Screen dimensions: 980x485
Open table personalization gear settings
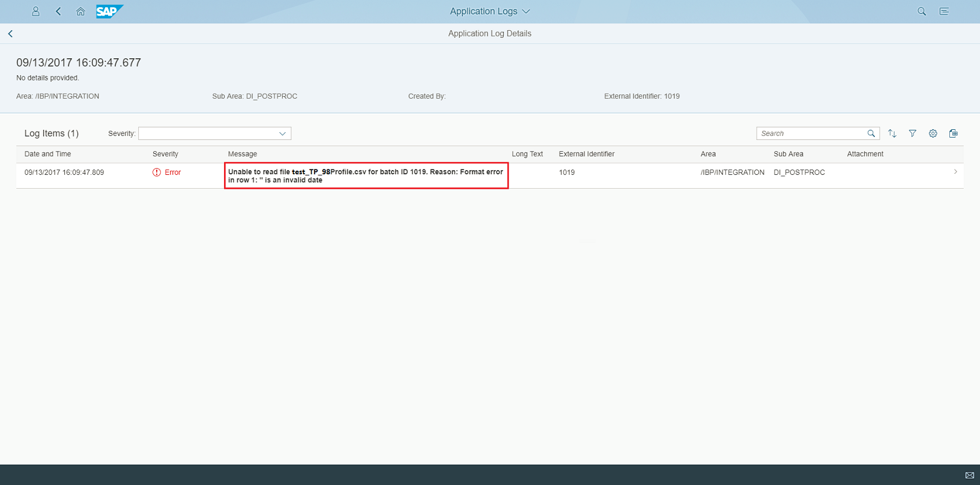(x=933, y=133)
